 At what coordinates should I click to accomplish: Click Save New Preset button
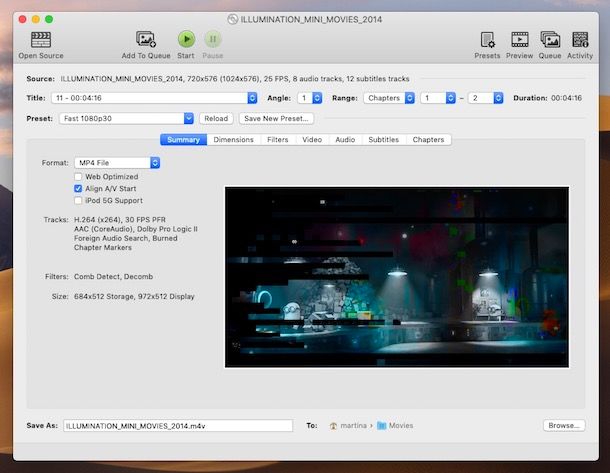276,119
